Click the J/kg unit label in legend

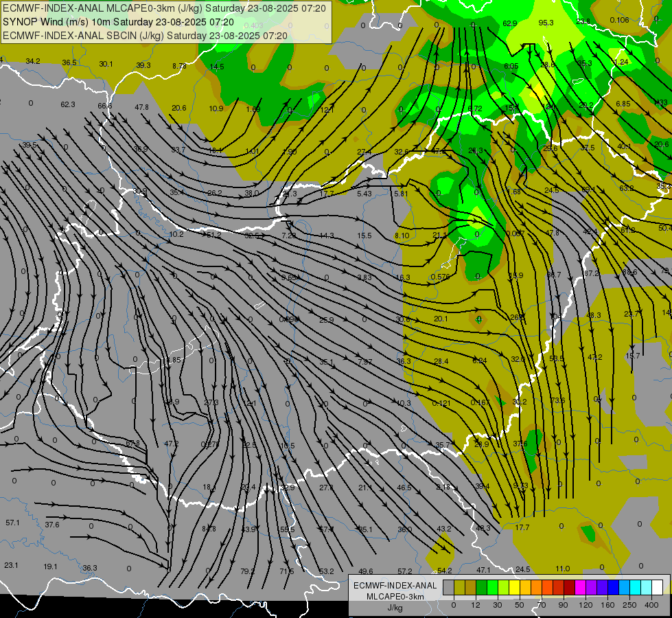(x=395, y=608)
